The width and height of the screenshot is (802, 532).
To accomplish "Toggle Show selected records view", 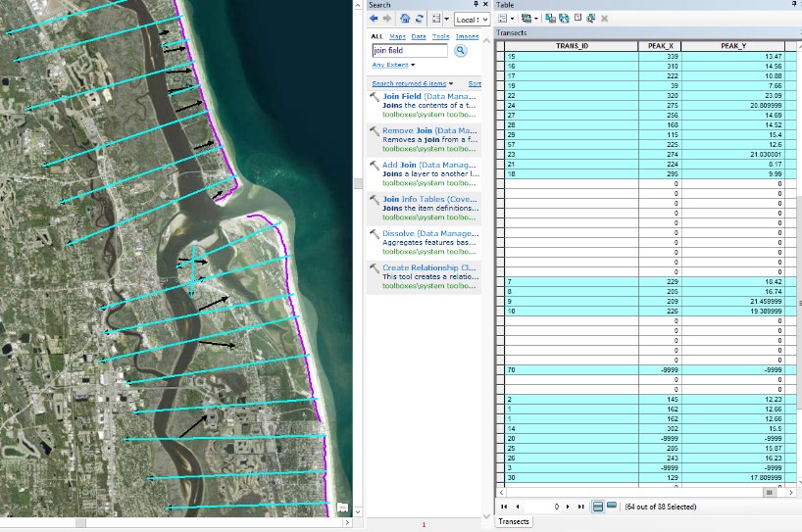I will [611, 506].
